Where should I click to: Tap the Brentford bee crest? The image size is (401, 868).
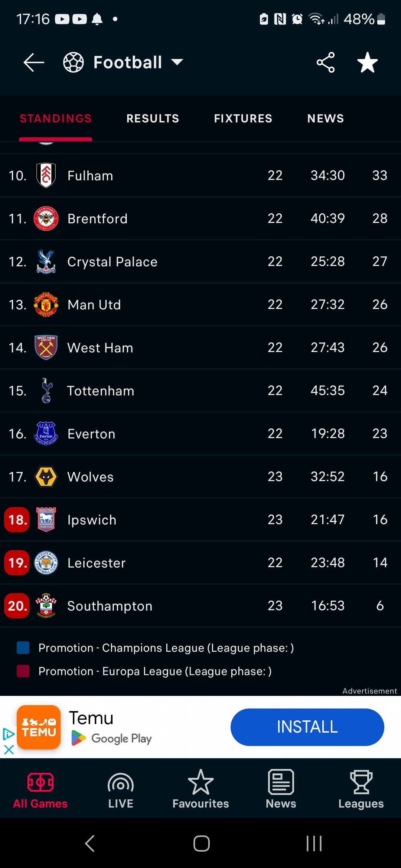click(46, 218)
